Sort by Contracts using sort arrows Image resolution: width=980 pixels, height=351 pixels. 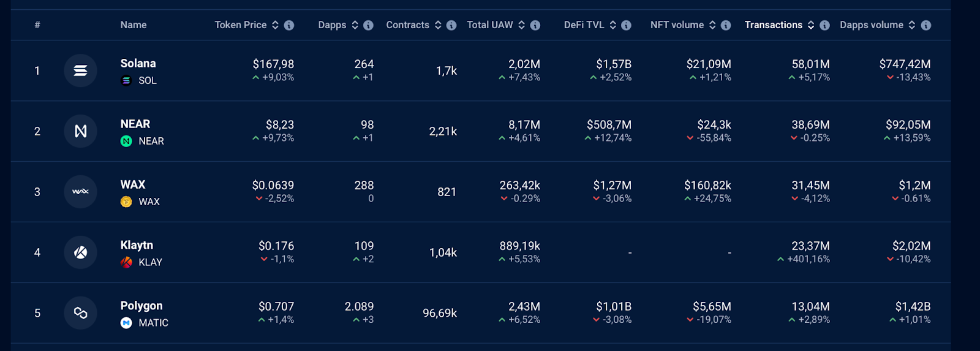[438, 25]
